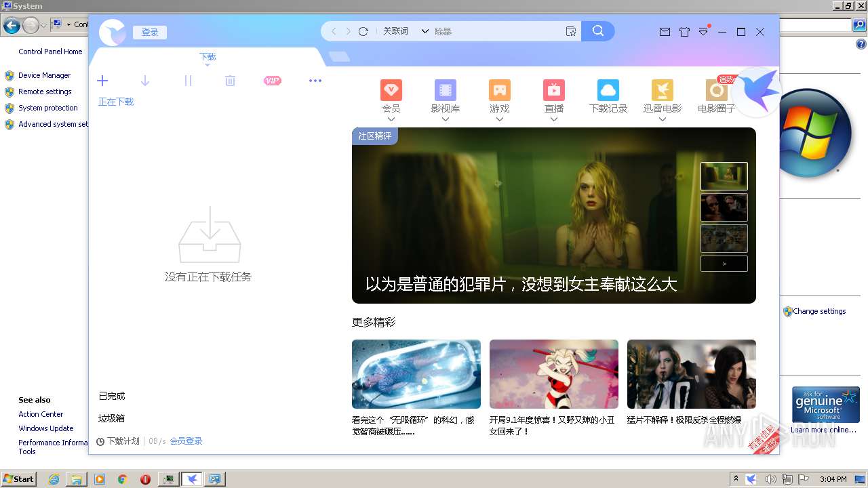This screenshot has height=488, width=868.
Task: Expand the chevron under 直播
Action: pyautogui.click(x=554, y=119)
